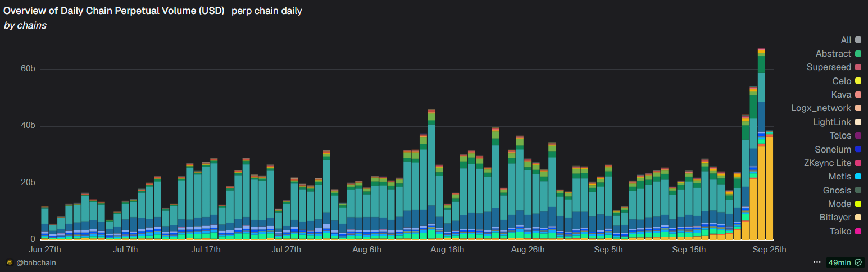Toggle the Logx_network legend entry
The image size is (868, 272).
pyautogui.click(x=822, y=108)
